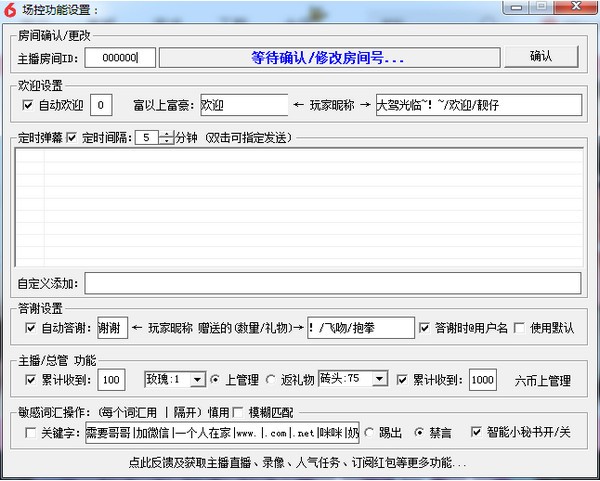Toggle the 自动答谢 checkbox
Viewport: 600px width, 481px height.
click(30, 328)
